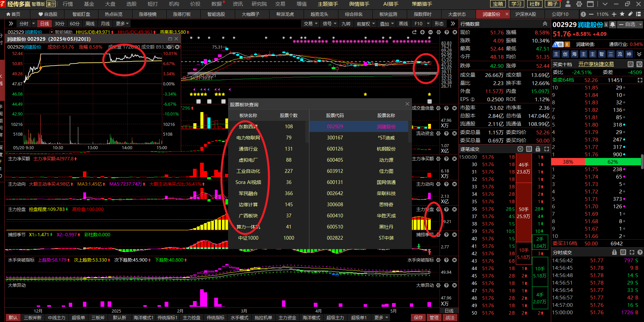Toggle the 形态 pattern button
The height and width of the screenshot is (322, 644).
[439, 24]
